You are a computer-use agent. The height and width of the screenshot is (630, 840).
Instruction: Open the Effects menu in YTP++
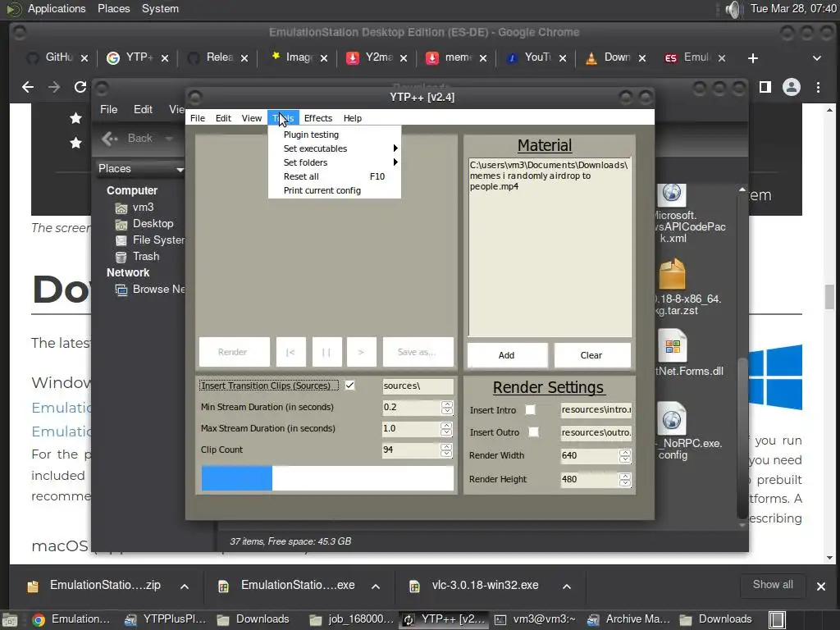pyautogui.click(x=318, y=118)
